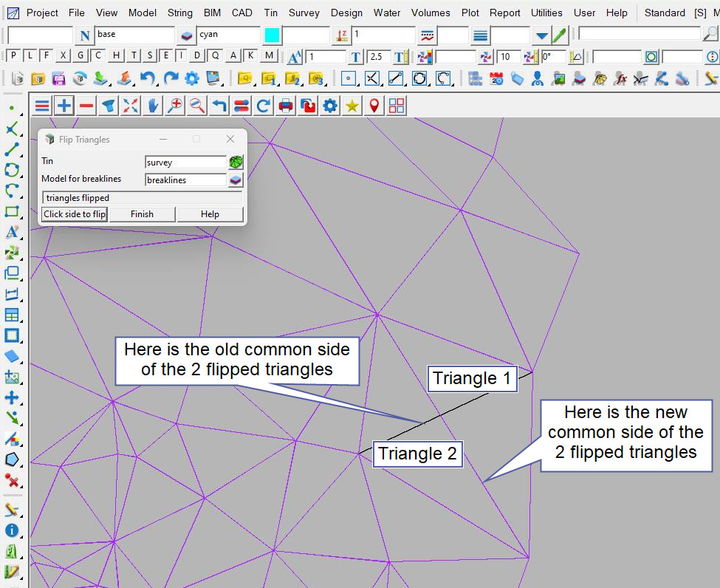Click the view settings gear icon
Viewport: 720px width, 588px height.
coord(330,106)
